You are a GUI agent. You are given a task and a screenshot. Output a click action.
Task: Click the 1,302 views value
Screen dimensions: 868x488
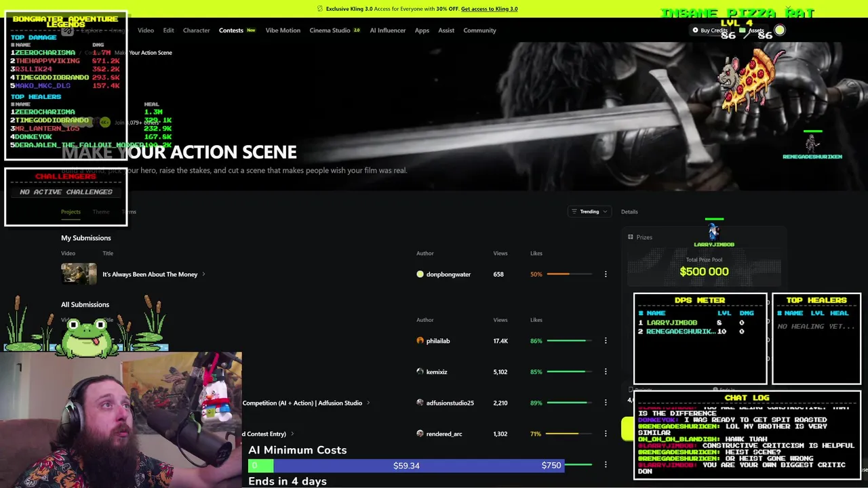(x=500, y=434)
